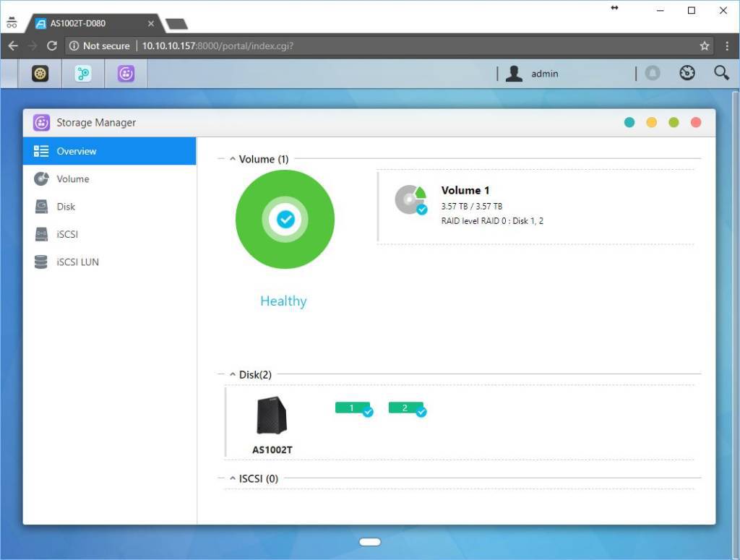
Task: Click the desktop page indicator pill
Action: (370, 542)
